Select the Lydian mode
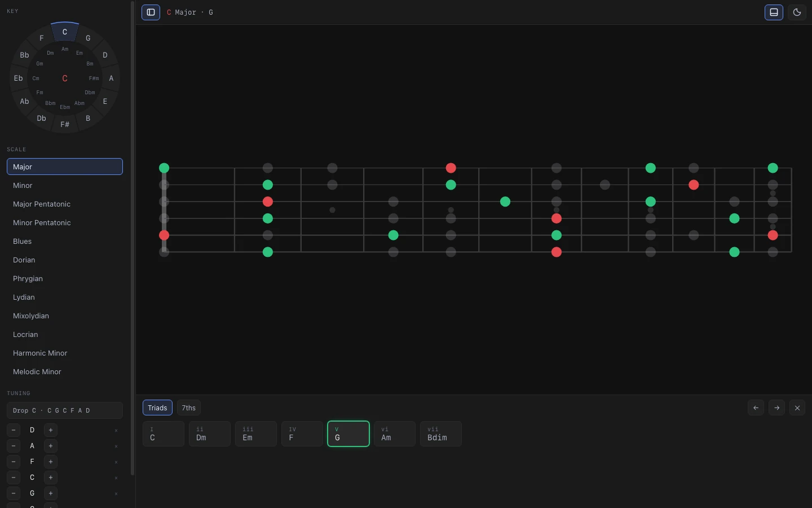812x508 pixels. (x=65, y=297)
